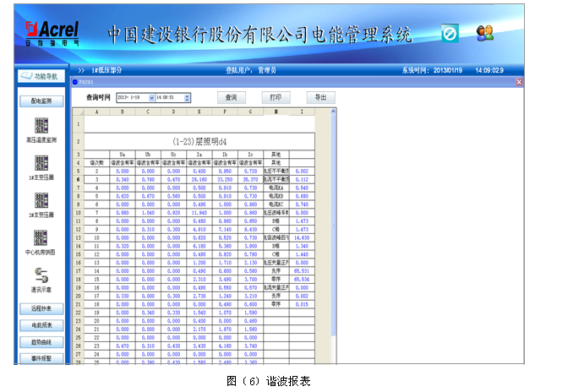Click the 登陆用户: 管理员 label

[251, 70]
